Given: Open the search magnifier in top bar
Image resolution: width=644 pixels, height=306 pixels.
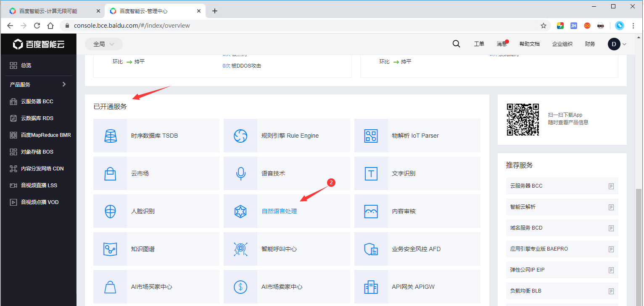Looking at the screenshot, I should click(456, 44).
